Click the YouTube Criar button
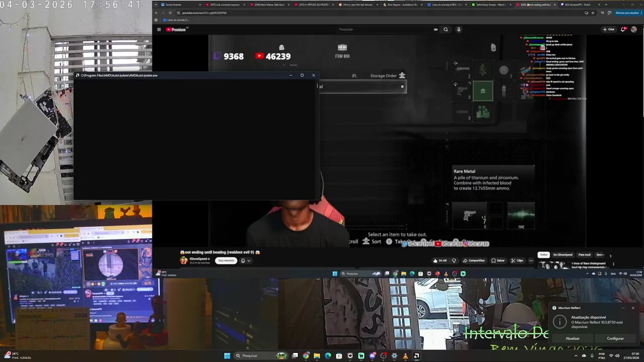644x362 pixels. point(609,29)
